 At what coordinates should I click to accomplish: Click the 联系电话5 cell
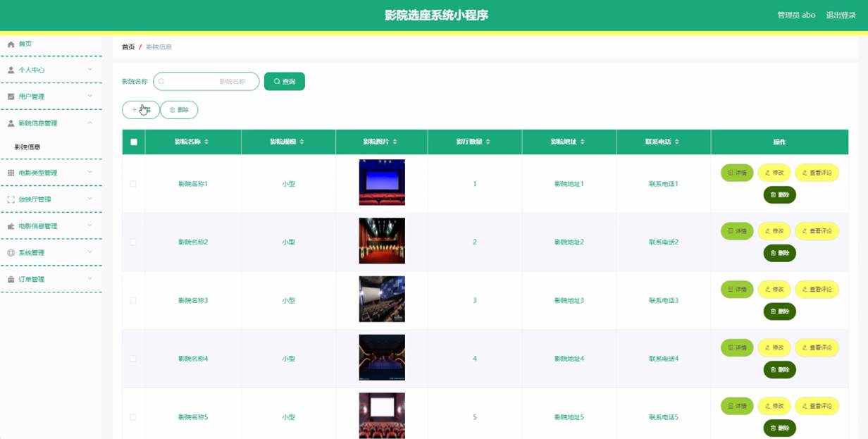664,417
